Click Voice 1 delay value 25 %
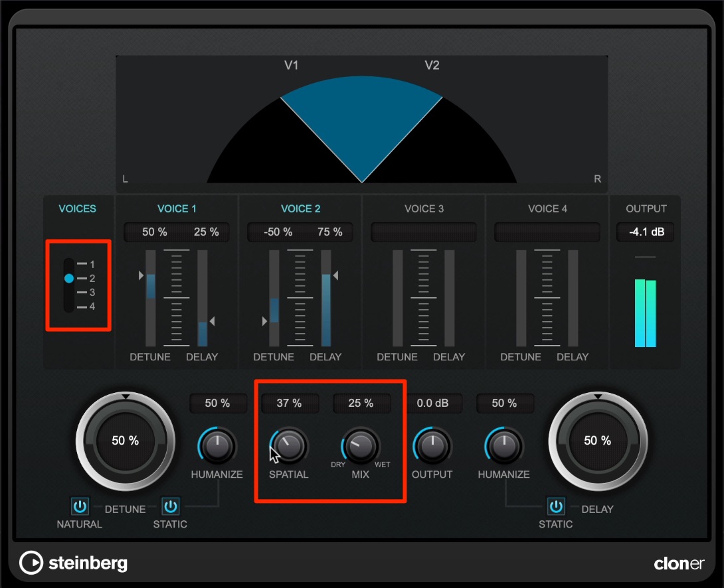This screenshot has height=588, width=724. 207,232
